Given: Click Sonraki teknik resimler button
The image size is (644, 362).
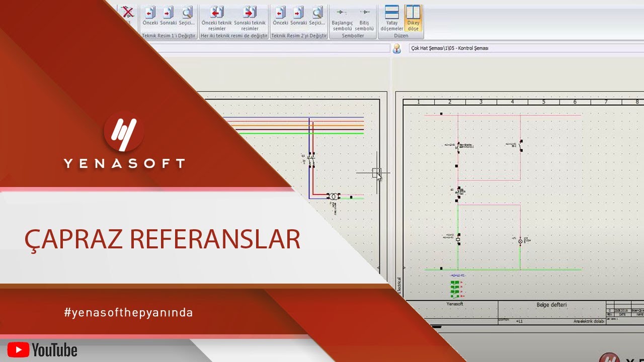Looking at the screenshot, I should click(250, 19).
